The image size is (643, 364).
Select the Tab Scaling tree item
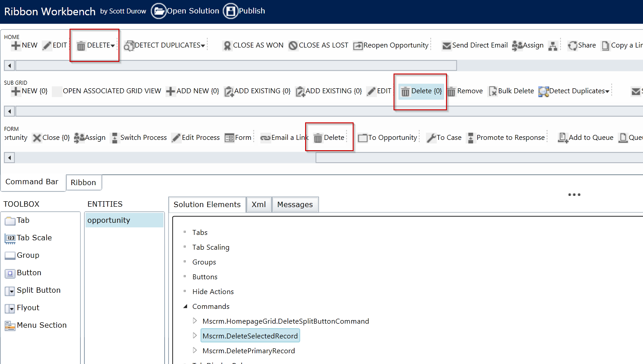click(211, 247)
